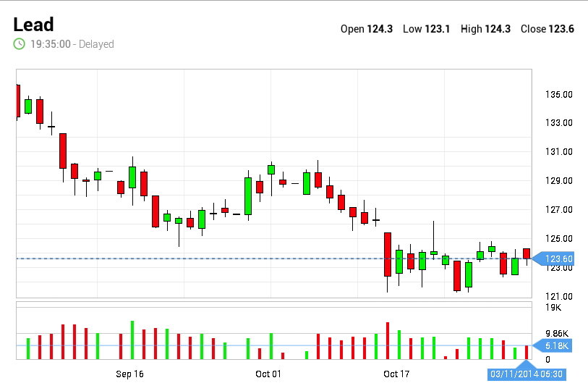The image size is (588, 391).
Task: Select the Close 123.6 value
Action: 547,29
